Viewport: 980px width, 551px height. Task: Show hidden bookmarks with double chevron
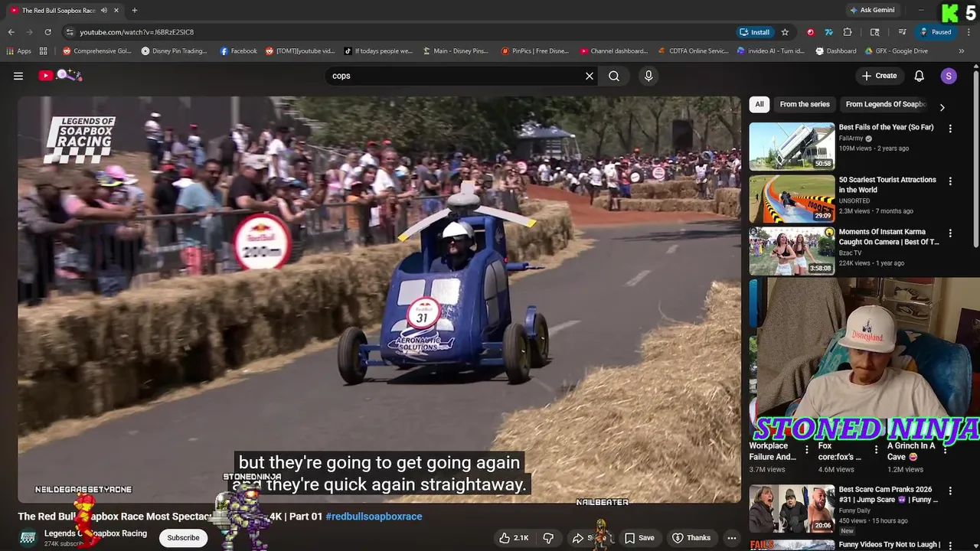click(x=962, y=51)
